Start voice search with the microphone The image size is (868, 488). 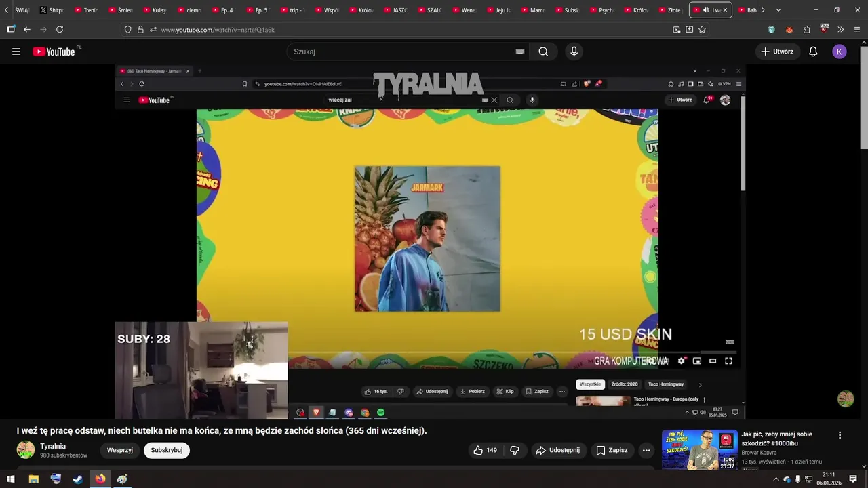[574, 52]
